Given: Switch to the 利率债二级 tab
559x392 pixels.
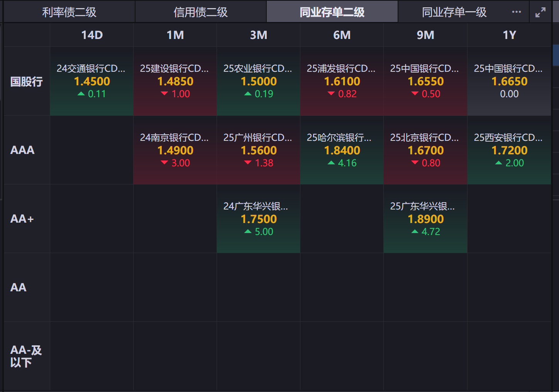Looking at the screenshot, I should tap(69, 12).
